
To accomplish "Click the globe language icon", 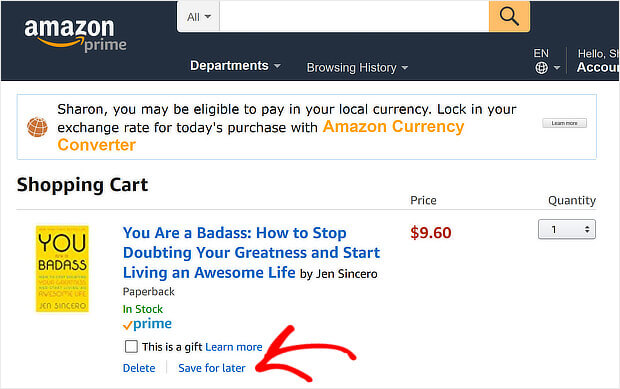I will pyautogui.click(x=541, y=68).
